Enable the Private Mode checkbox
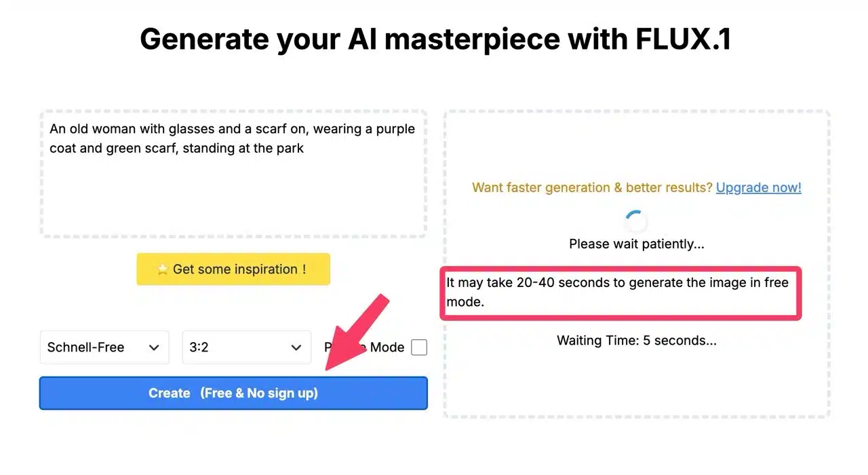The height and width of the screenshot is (475, 868). coord(419,347)
